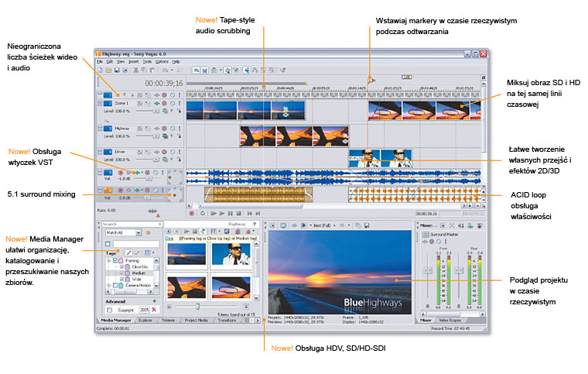Image resolution: width=588 pixels, height=374 pixels.
Task: Switch to the Transitions tab
Action: (227, 321)
